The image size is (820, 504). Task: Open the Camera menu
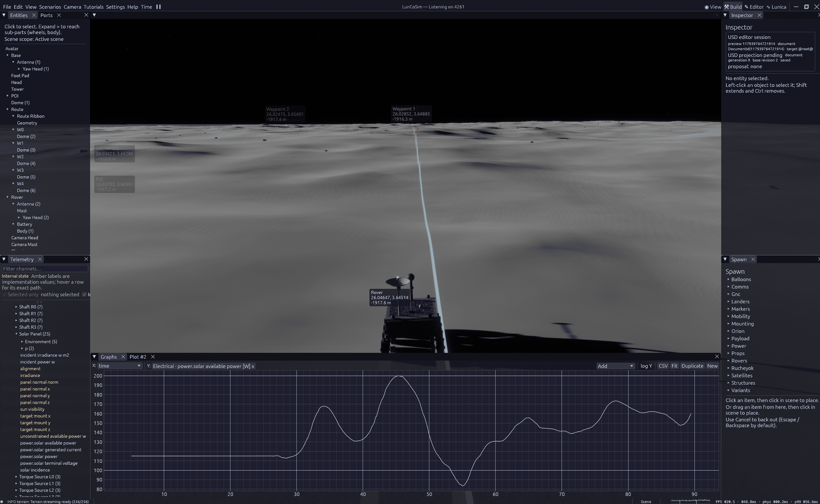pos(72,7)
